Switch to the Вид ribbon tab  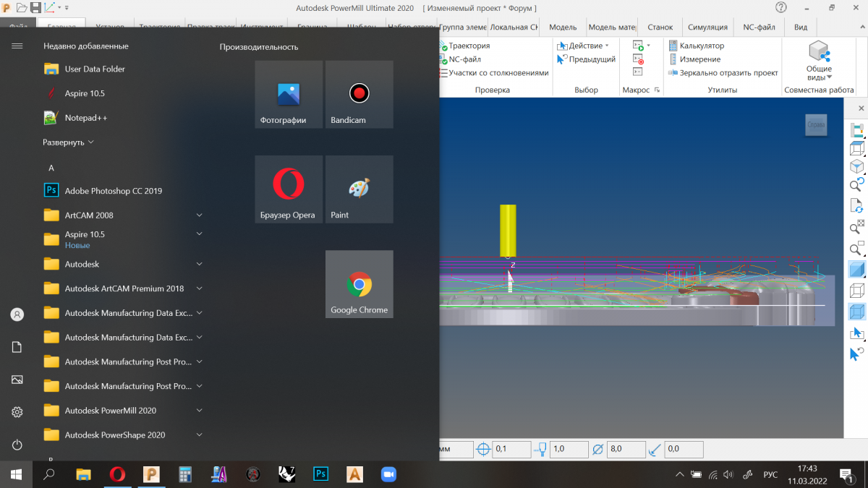click(x=801, y=27)
